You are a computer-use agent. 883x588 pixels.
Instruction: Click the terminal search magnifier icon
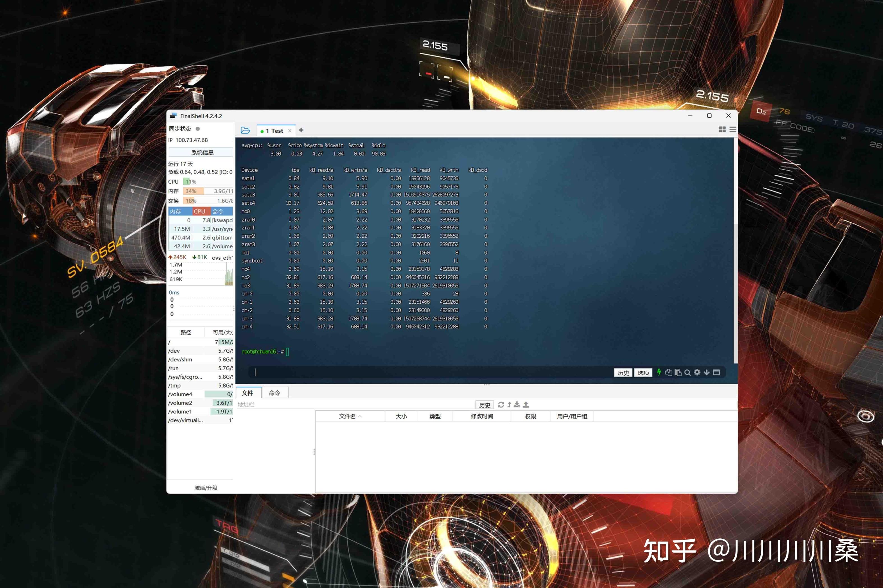[x=688, y=372]
